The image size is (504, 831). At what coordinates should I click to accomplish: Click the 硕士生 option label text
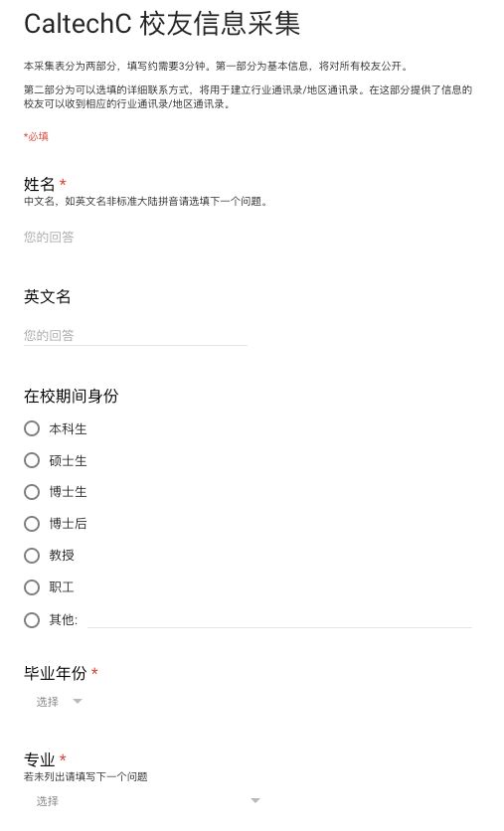coord(68,460)
